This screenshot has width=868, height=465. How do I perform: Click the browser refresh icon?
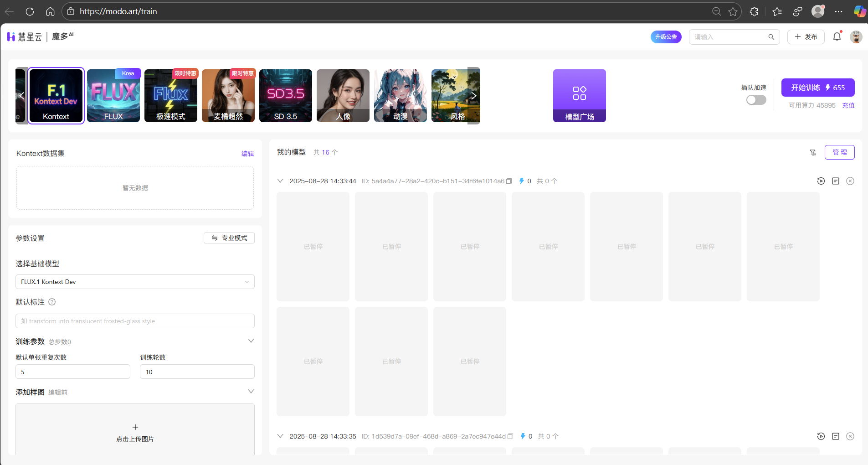click(x=30, y=11)
